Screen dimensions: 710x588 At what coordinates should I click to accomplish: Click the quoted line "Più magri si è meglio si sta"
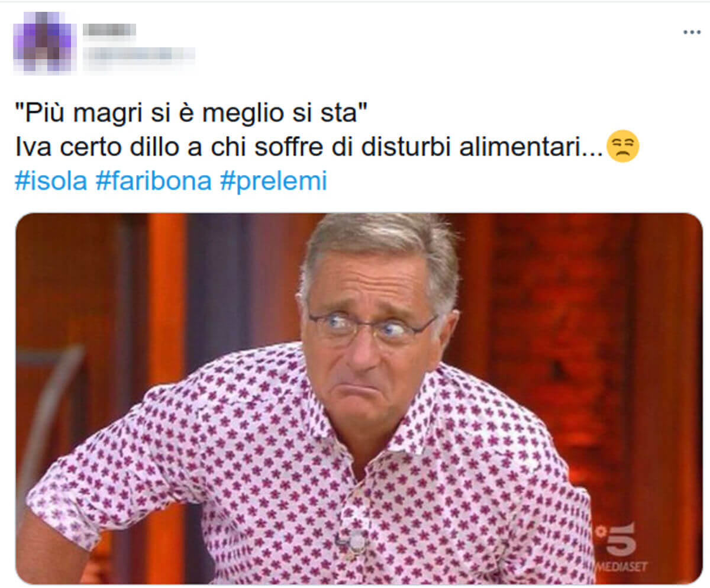(x=192, y=112)
